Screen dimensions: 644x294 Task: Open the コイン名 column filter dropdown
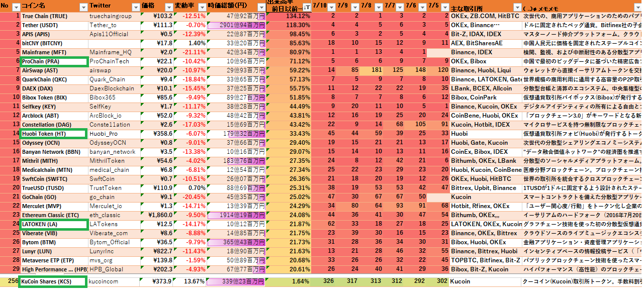[x=82, y=7]
